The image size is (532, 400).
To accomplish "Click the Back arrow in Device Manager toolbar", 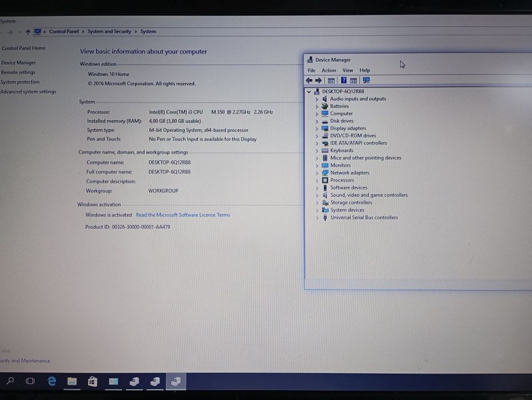I will pyautogui.click(x=309, y=80).
